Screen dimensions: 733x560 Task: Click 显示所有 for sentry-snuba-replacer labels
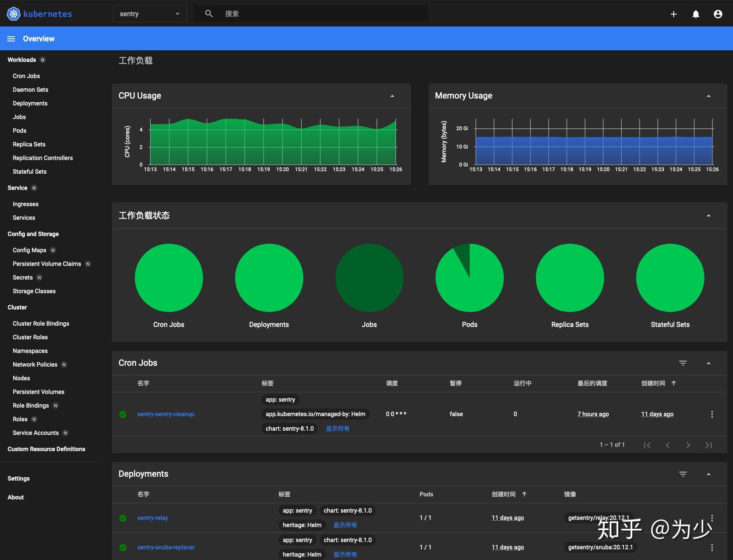pyautogui.click(x=345, y=554)
